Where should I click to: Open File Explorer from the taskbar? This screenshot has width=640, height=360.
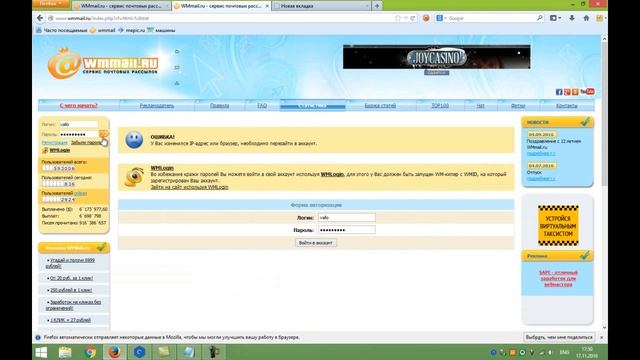[65, 352]
